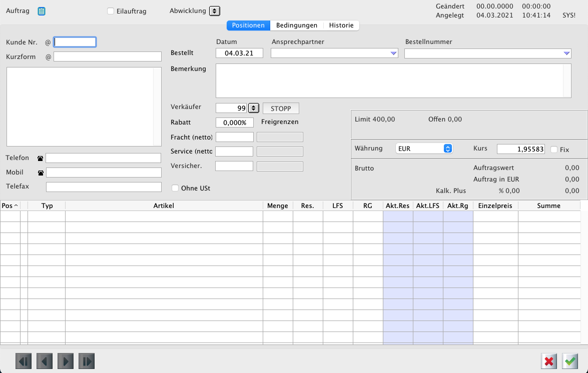Expand the Ansprechpartner dropdown

(393, 53)
